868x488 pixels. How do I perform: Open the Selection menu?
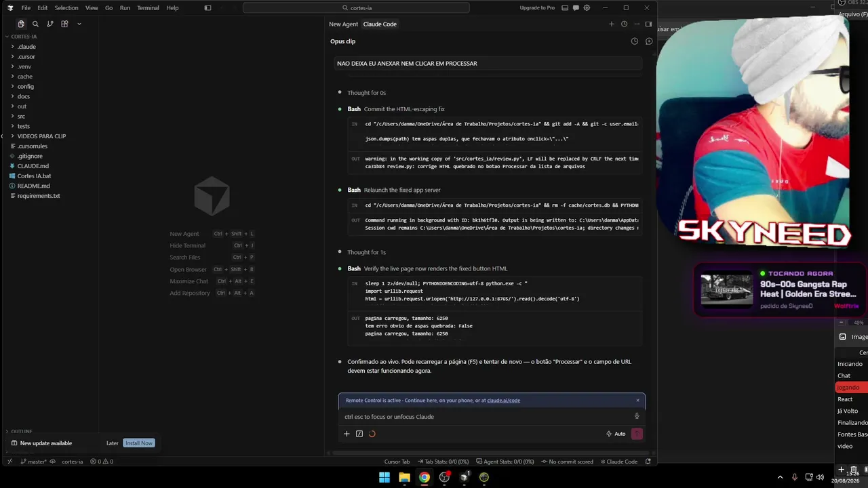click(x=66, y=8)
